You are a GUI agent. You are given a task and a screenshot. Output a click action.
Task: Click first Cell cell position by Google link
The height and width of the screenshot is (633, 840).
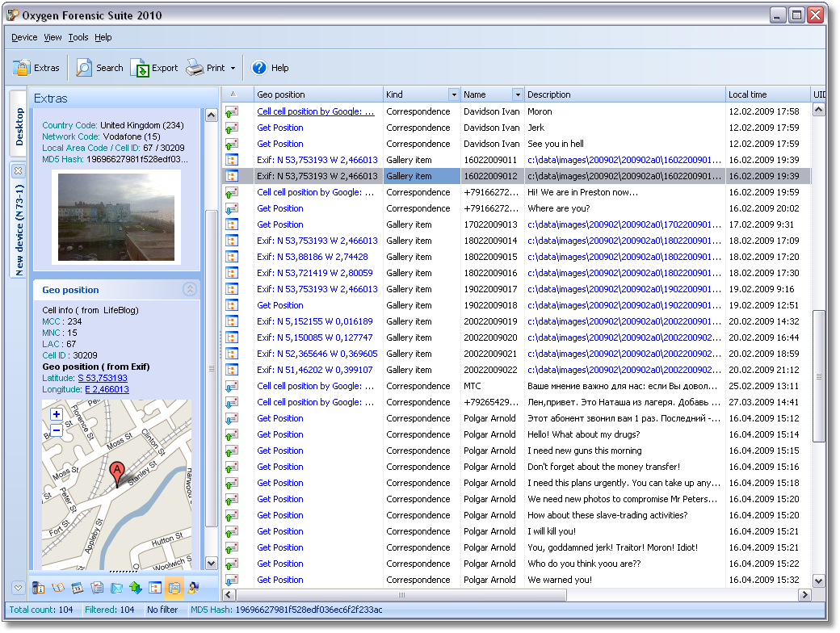click(316, 111)
